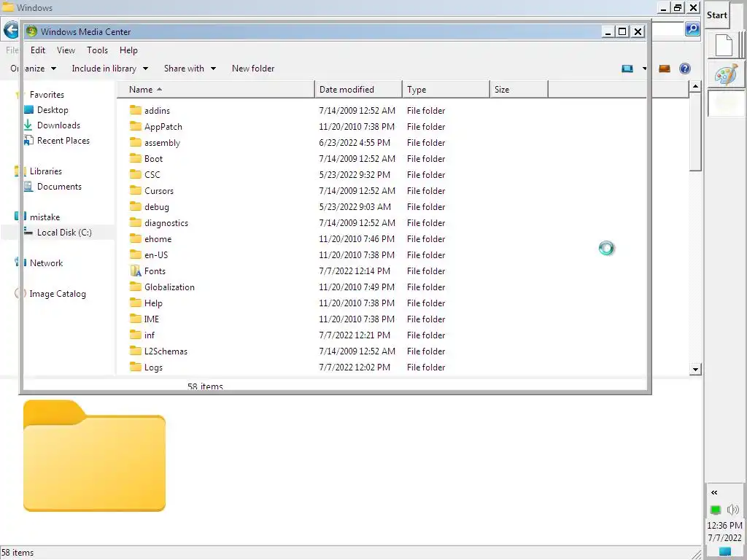The height and width of the screenshot is (560, 747).
Task: Click the clock showing 12:36 PM
Action: point(724,525)
